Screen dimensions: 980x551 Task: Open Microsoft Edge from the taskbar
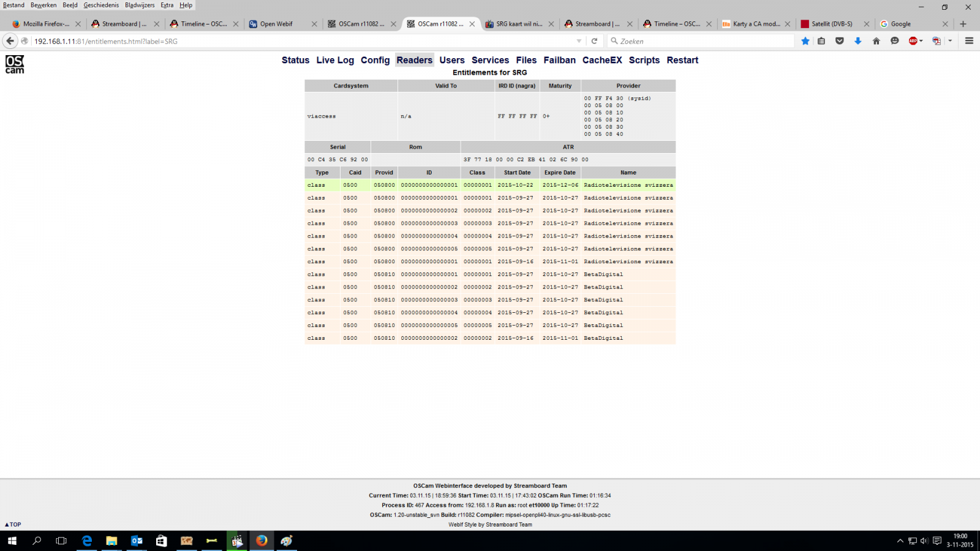click(x=87, y=541)
